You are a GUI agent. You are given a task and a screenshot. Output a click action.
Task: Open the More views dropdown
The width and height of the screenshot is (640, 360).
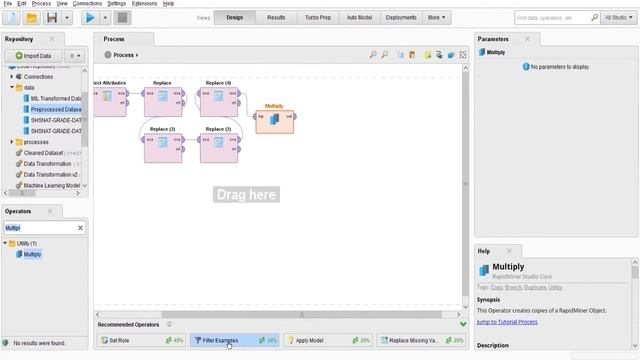coord(437,18)
